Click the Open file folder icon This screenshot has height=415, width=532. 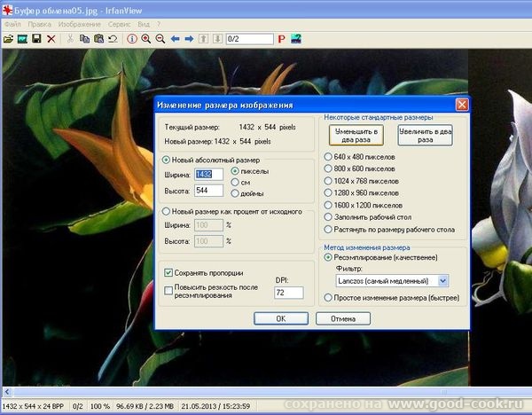8,39
